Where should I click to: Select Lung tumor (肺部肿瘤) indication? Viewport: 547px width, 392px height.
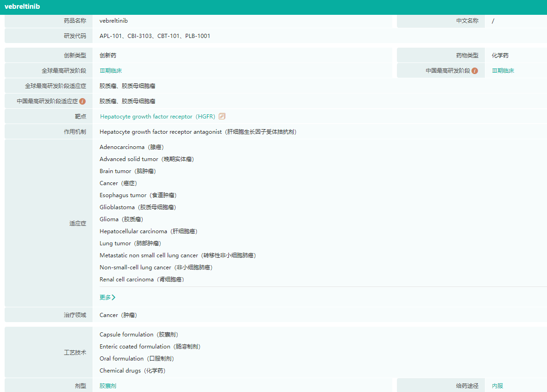click(x=130, y=243)
